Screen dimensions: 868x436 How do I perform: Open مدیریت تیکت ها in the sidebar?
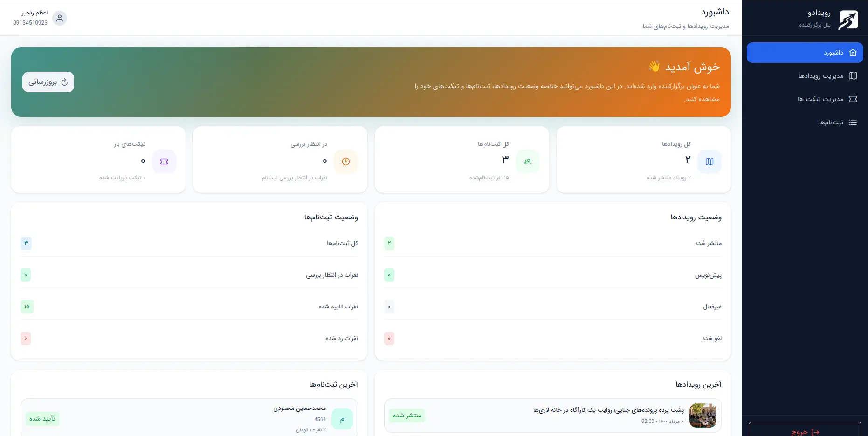(805, 99)
